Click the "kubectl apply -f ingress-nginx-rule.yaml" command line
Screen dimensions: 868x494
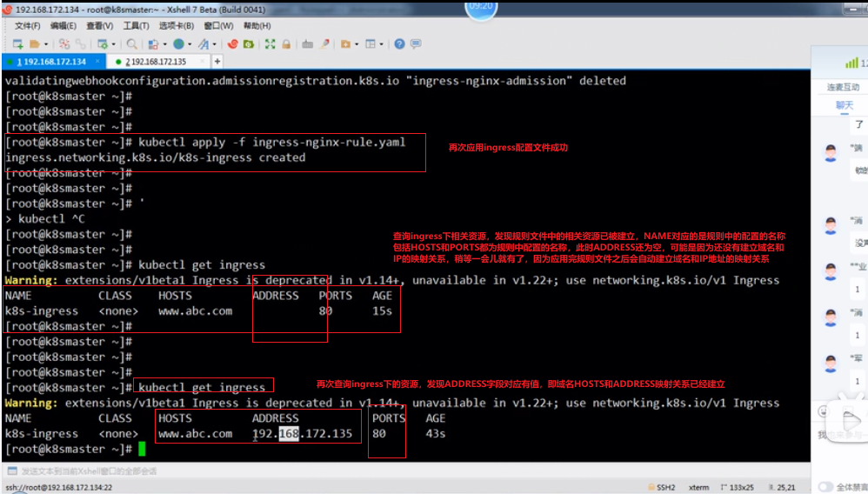tap(272, 143)
